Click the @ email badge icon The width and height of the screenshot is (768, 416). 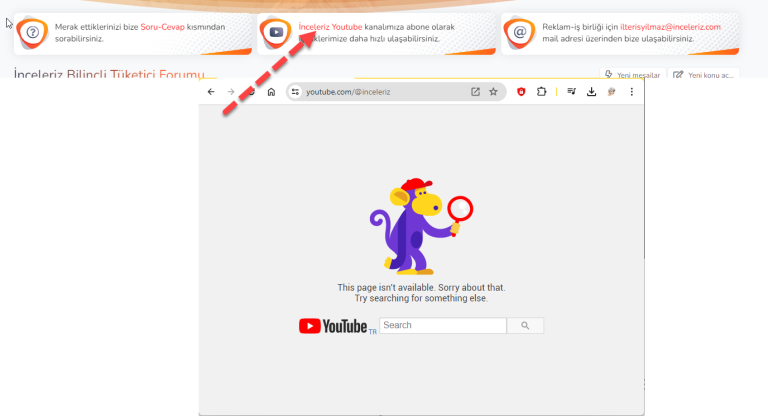click(520, 33)
